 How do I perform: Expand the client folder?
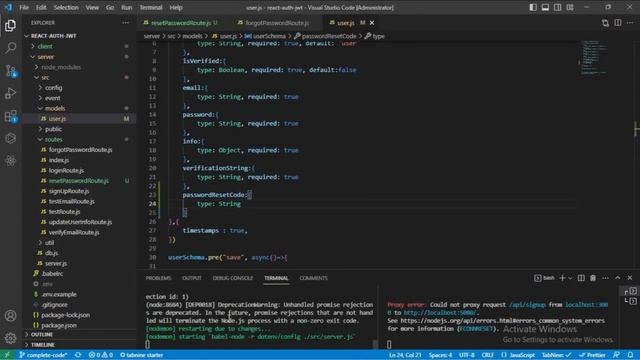[x=80, y=47]
